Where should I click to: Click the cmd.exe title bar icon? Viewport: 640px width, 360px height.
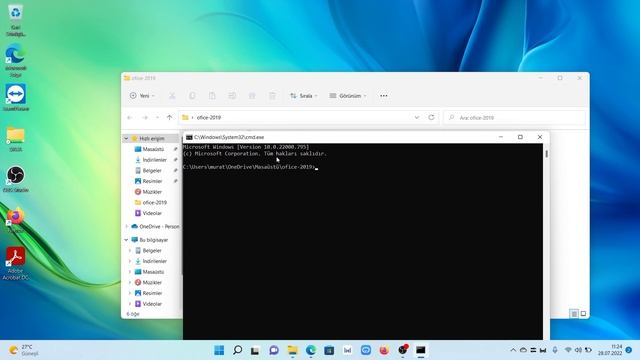(189, 137)
